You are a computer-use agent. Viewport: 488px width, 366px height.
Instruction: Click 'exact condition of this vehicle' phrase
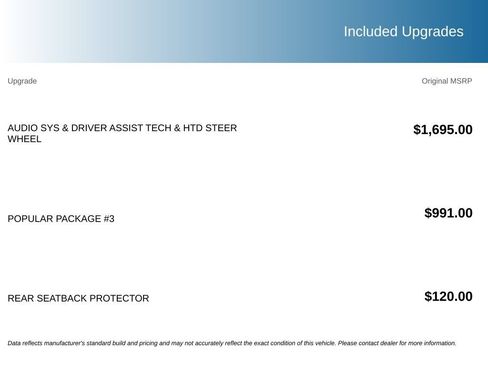click(294, 343)
